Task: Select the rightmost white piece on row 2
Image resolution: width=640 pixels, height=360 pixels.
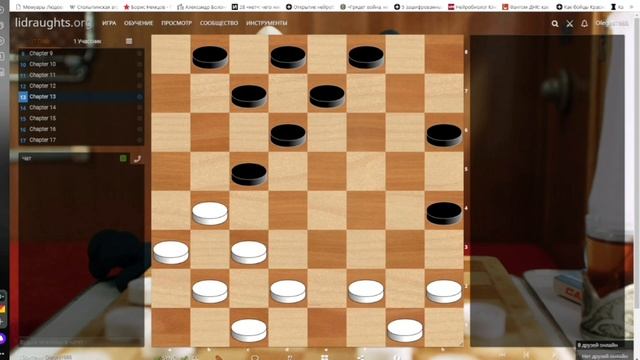Action: click(444, 291)
